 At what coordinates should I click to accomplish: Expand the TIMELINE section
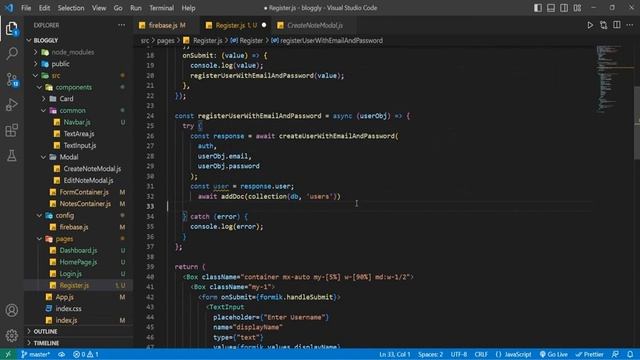pos(79,343)
